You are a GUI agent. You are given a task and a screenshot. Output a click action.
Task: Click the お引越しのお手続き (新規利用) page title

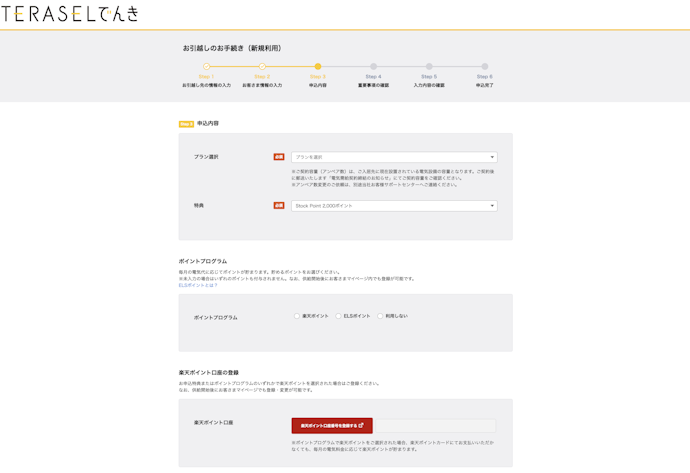[x=232, y=48]
